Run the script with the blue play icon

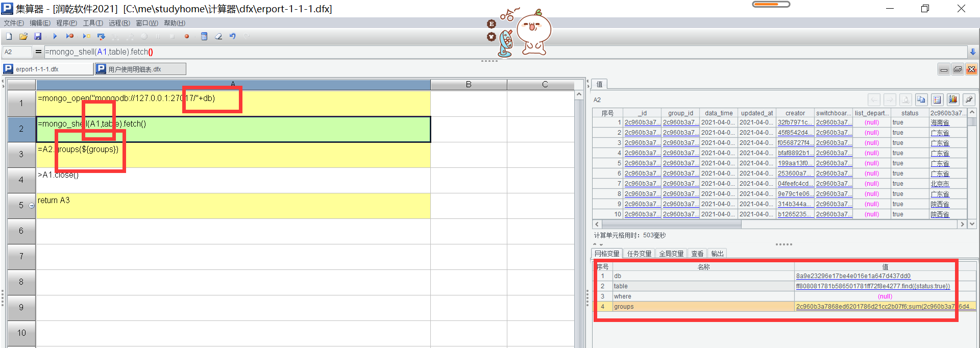[55, 36]
